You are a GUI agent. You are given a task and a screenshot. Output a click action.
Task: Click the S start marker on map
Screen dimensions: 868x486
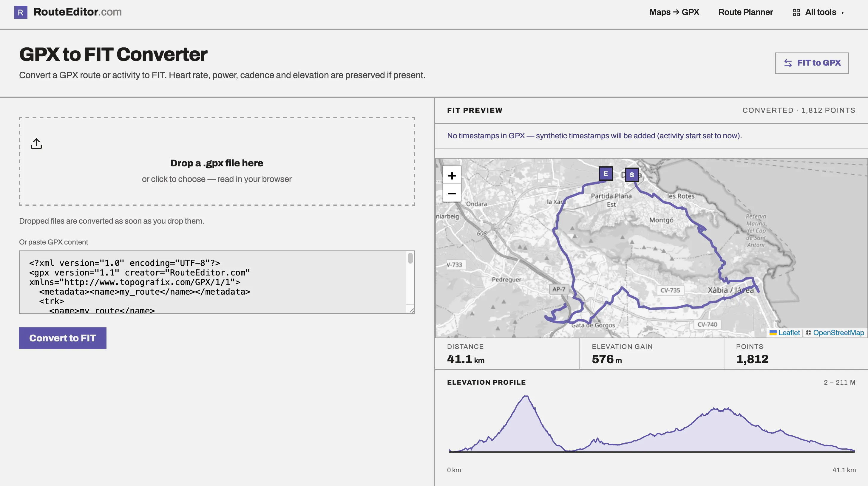[632, 175]
